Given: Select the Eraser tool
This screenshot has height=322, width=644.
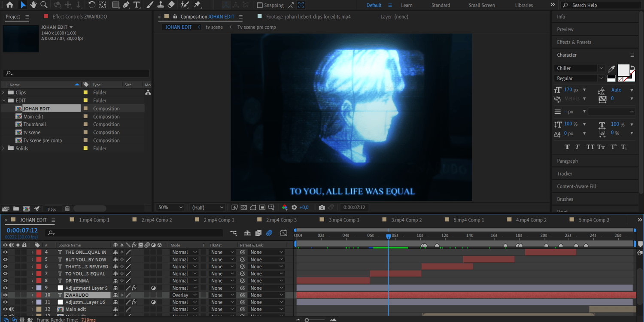Looking at the screenshot, I should (x=171, y=5).
